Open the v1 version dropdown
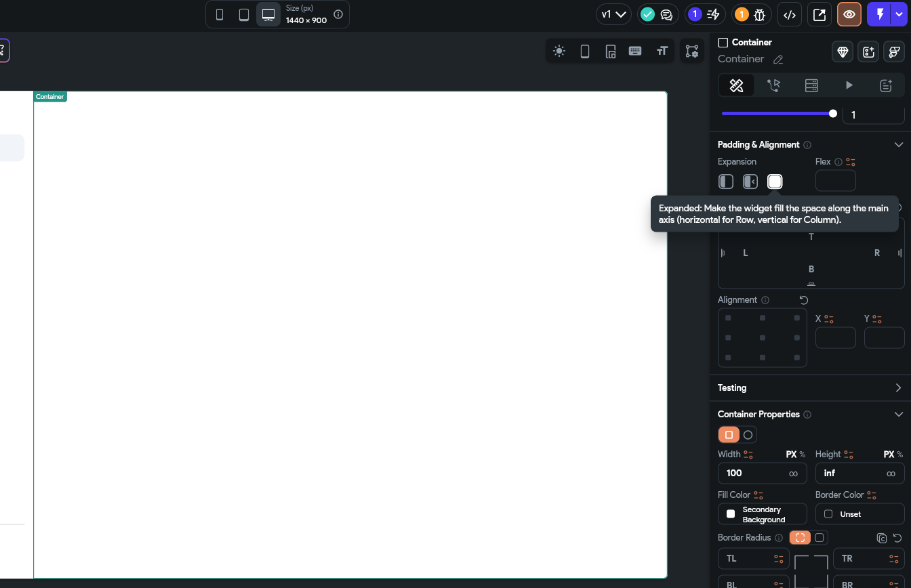The height and width of the screenshot is (588, 911). 613,14
